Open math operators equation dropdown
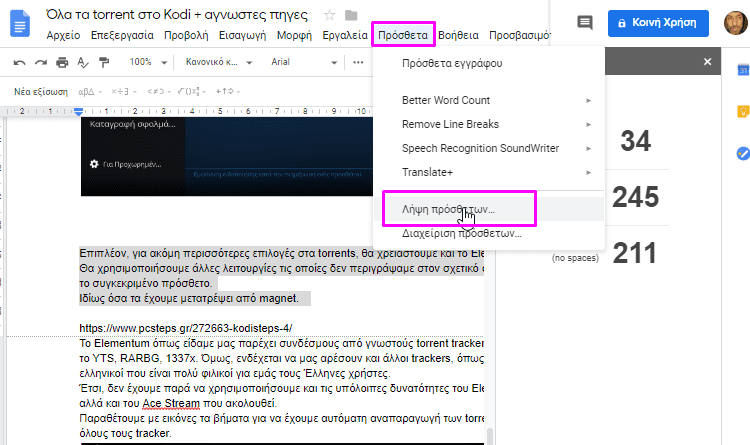Viewport: 750px width, 445px height. pos(191,91)
